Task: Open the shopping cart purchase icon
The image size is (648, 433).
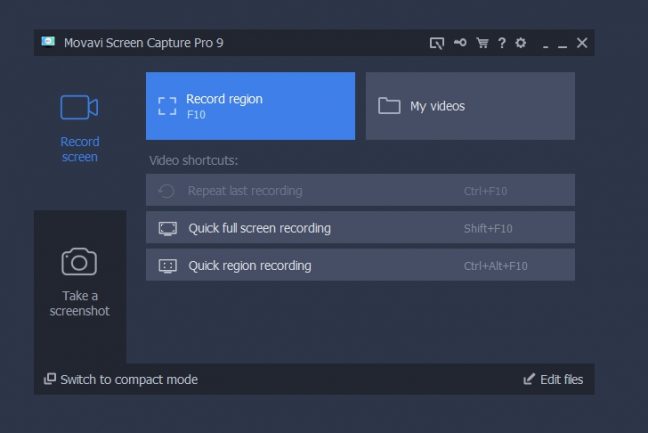Action: (482, 43)
